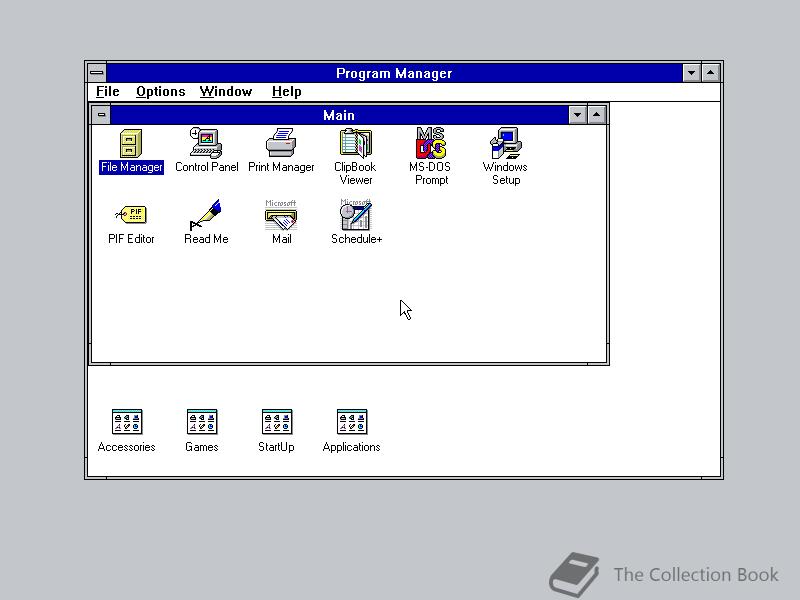Select the ClipBook Viewer icon
The image size is (800, 600).
(356, 143)
